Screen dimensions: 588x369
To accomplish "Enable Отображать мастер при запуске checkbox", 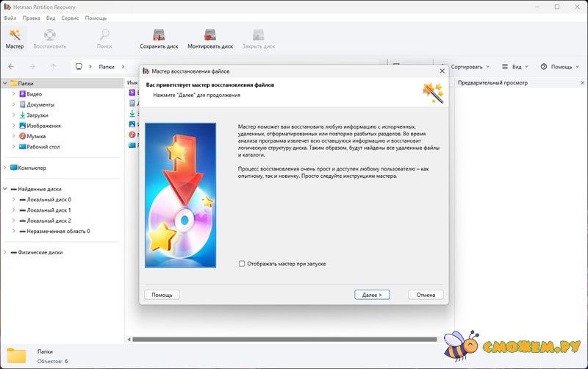I will click(x=242, y=263).
